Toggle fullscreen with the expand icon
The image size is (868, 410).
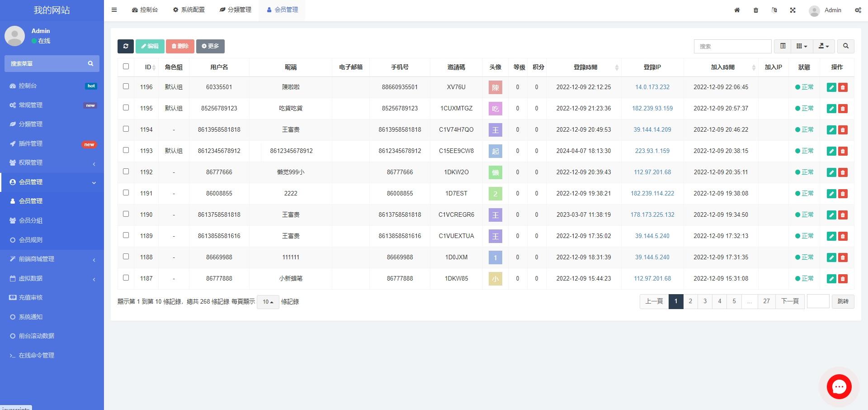coord(793,10)
